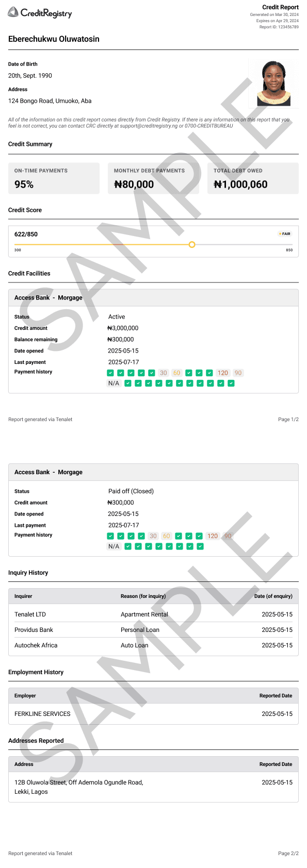Click the 'Date (of enquiry)' column header
Image resolution: width=307 pixels, height=868 pixels.
pyautogui.click(x=273, y=596)
